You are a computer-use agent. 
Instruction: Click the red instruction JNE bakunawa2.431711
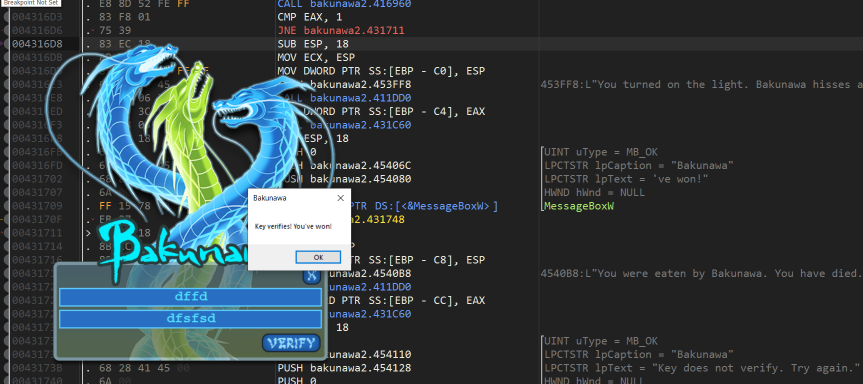click(x=341, y=30)
